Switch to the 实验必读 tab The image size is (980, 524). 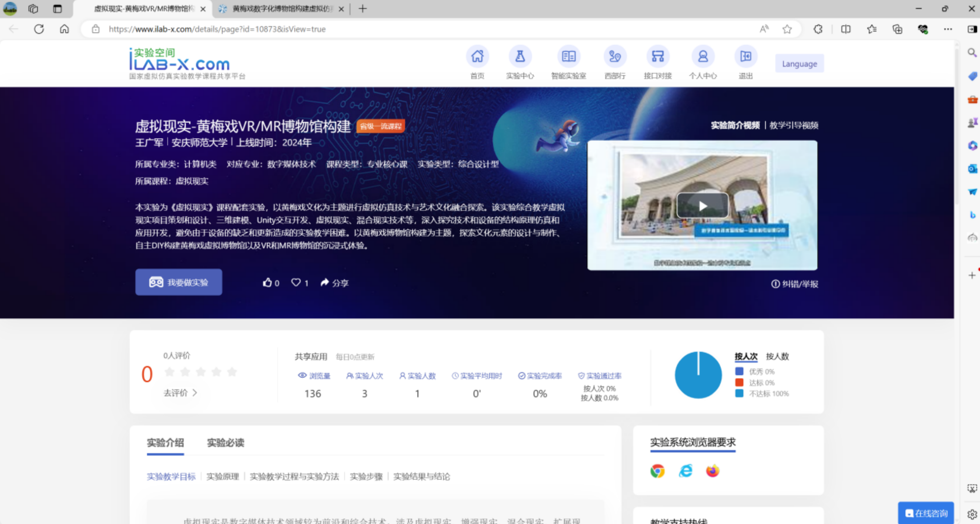pos(225,442)
